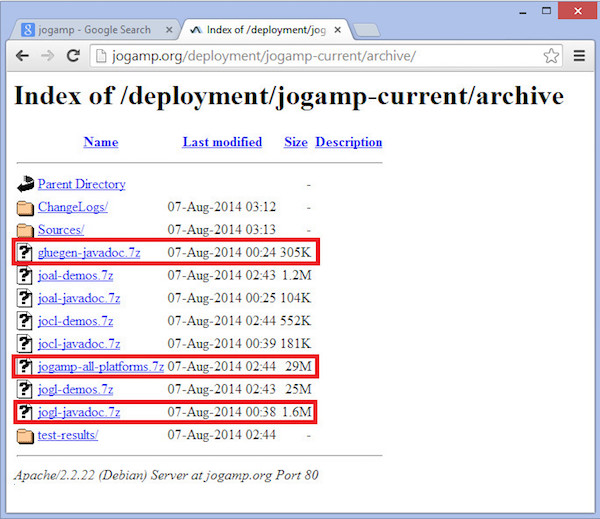Viewport: 600px width, 519px height.
Task: Click the file icon beside gluegen-javadoc.7z
Action: (x=24, y=253)
